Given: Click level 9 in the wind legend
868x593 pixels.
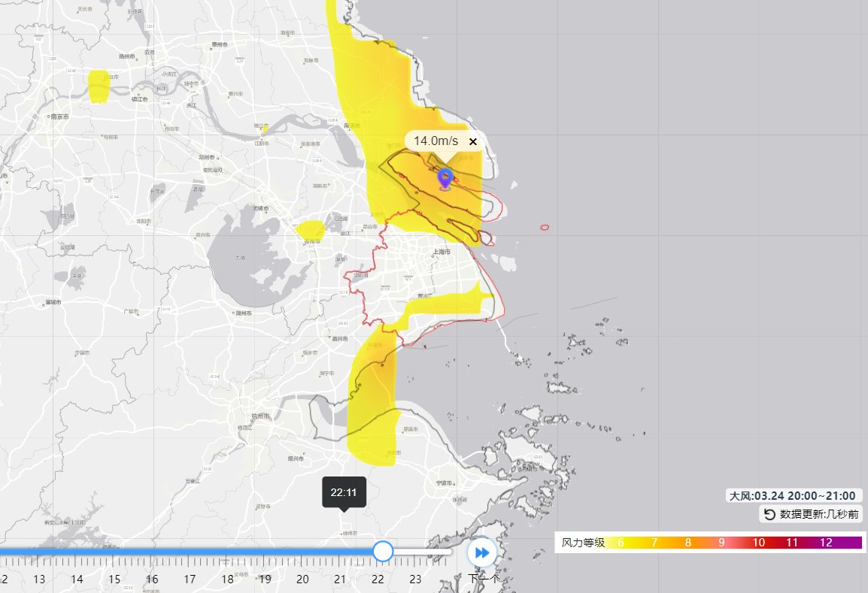Looking at the screenshot, I should point(722,543).
